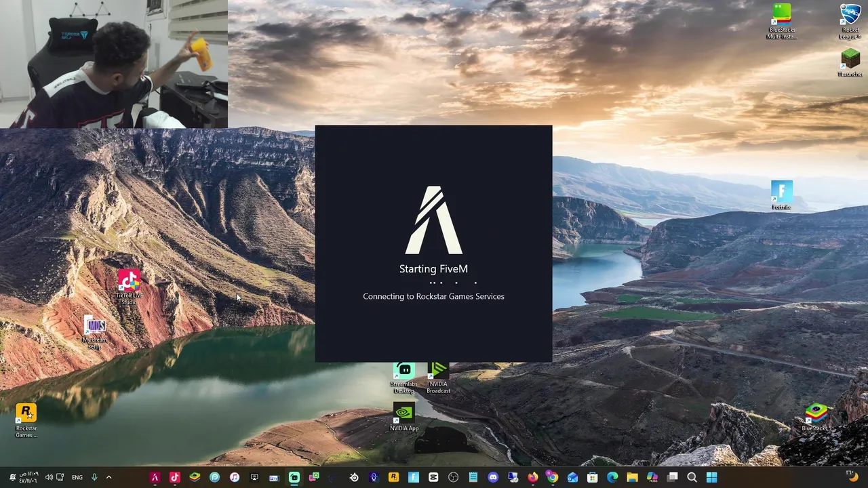868x488 pixels.
Task: Click the SteelSeries icon in taskbar
Action: (x=354, y=477)
